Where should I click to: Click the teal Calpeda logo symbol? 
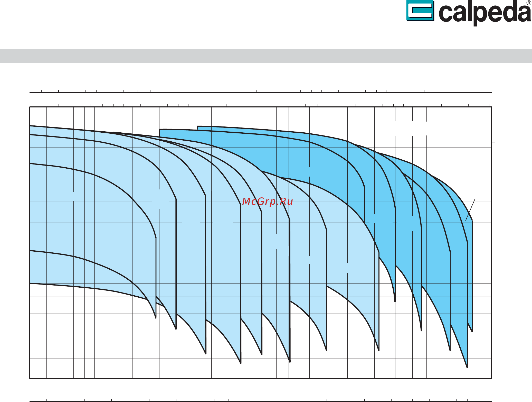coord(420,11)
